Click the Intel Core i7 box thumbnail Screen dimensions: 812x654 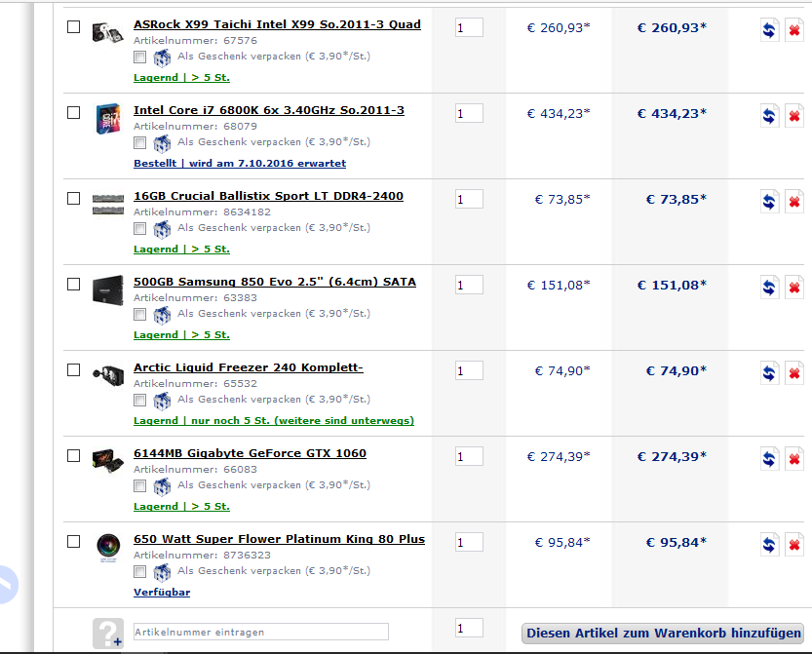pyautogui.click(x=107, y=119)
